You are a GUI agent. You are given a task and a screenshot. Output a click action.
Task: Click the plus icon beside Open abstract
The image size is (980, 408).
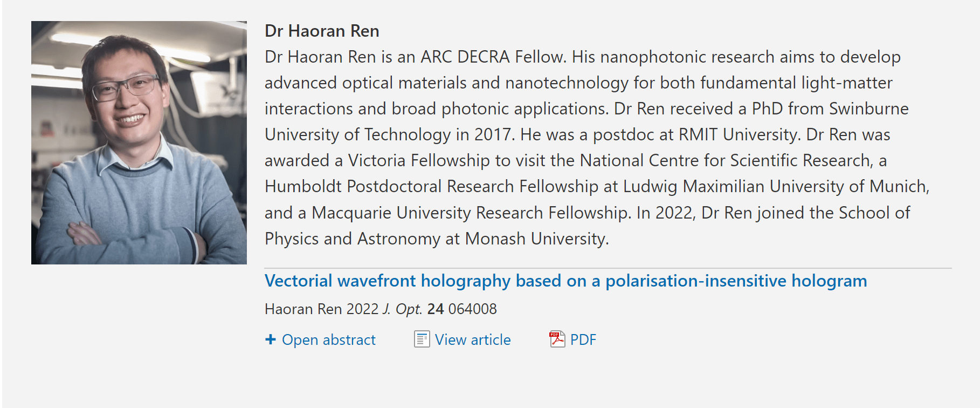click(x=271, y=339)
